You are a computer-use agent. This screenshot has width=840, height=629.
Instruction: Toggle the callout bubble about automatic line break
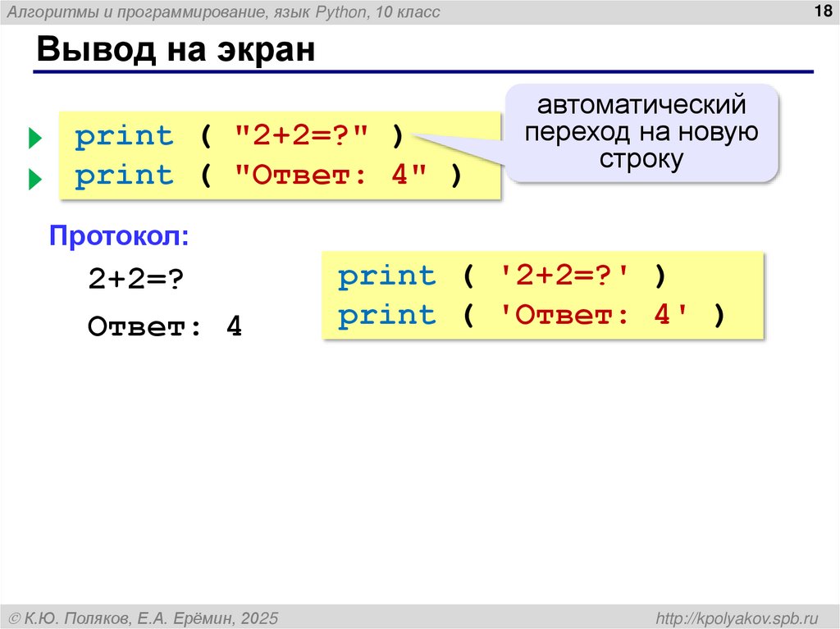(x=644, y=131)
